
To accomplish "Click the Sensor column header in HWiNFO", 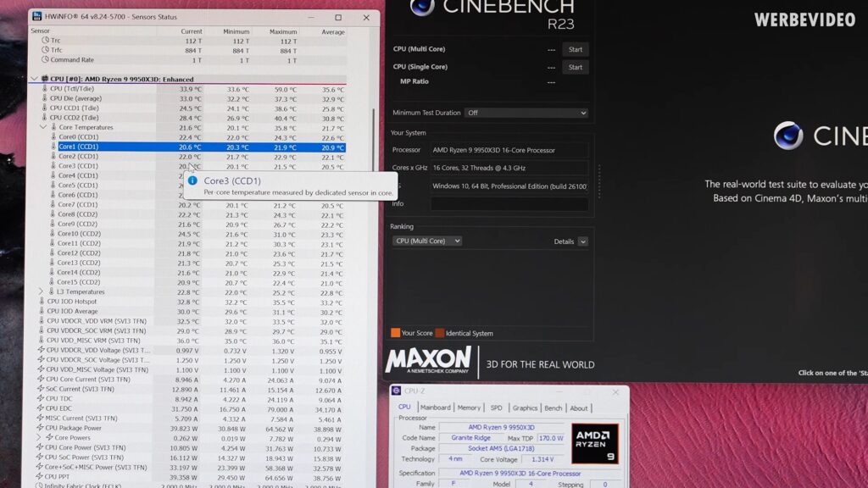I will 41,31.
